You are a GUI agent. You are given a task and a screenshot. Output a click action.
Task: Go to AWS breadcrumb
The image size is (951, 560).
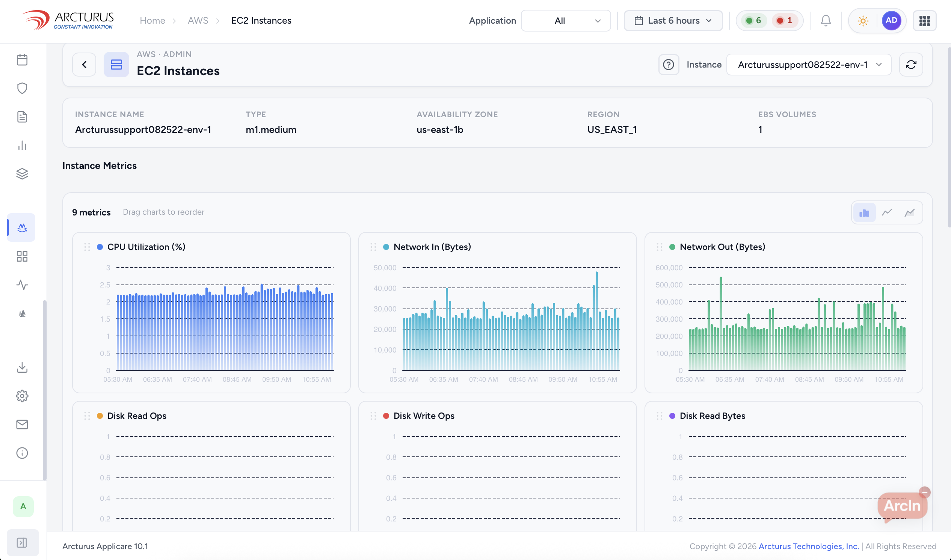[198, 20]
